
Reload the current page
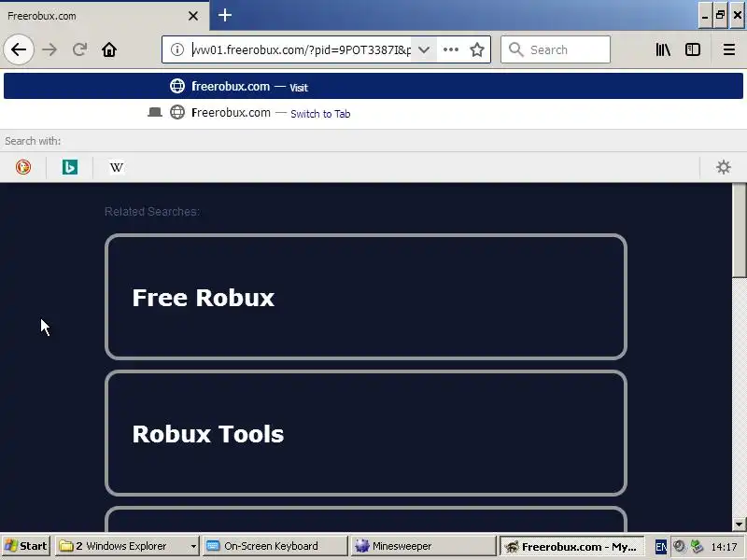pos(79,49)
